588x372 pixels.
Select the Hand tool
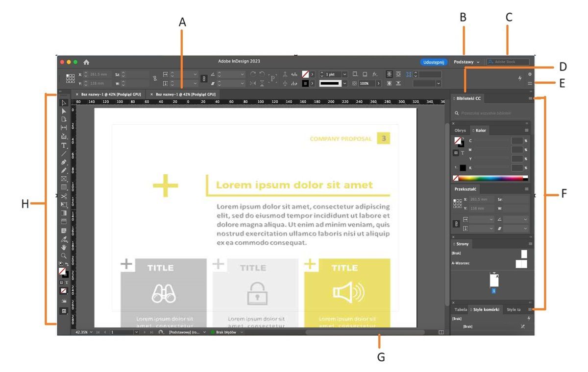point(64,247)
